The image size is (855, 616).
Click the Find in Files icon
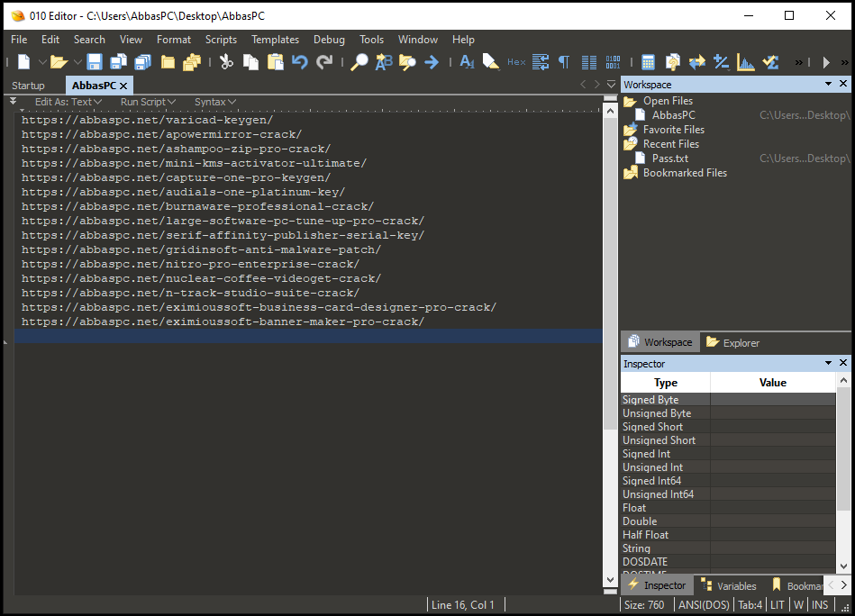pos(407,62)
